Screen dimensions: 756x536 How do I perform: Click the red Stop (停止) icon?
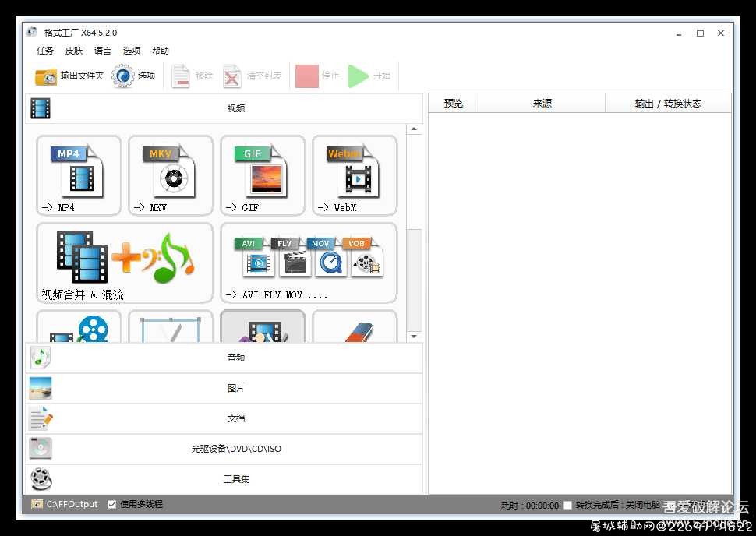306,76
